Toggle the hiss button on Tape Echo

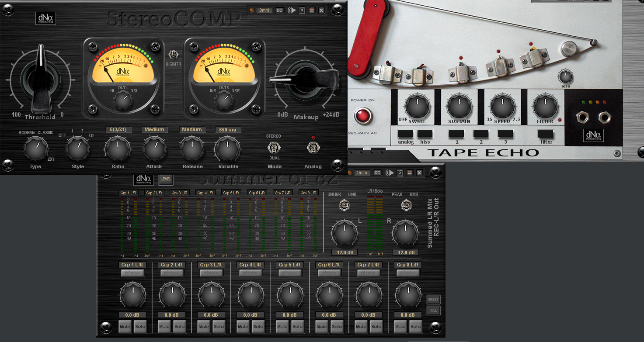click(425, 134)
